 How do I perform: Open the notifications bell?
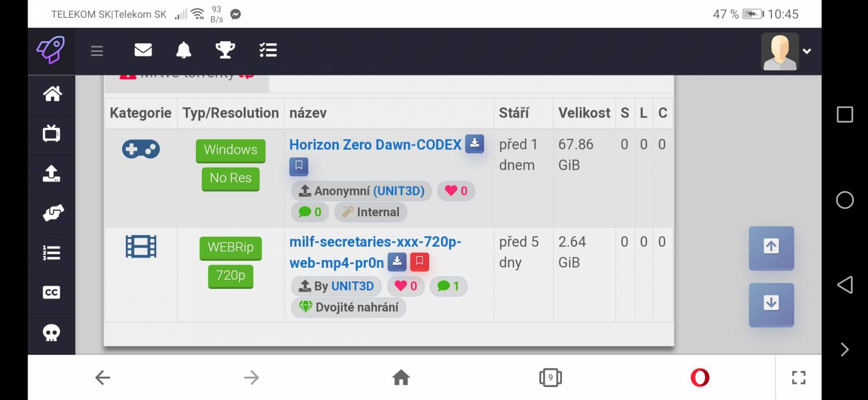[x=184, y=50]
